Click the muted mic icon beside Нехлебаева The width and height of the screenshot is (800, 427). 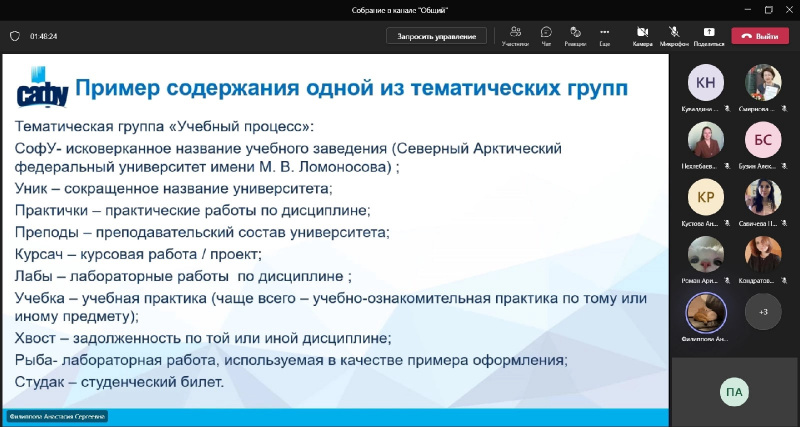(727, 166)
